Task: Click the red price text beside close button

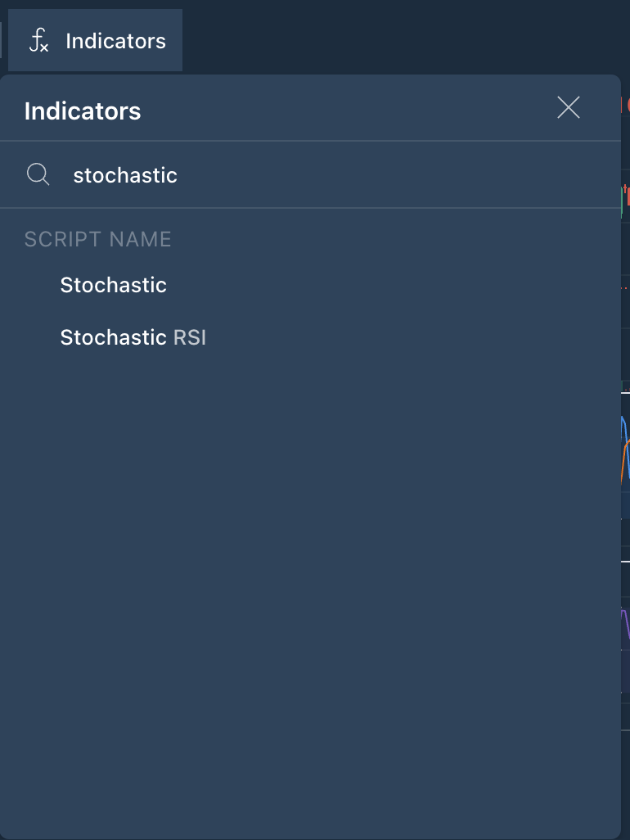Action: [625, 105]
